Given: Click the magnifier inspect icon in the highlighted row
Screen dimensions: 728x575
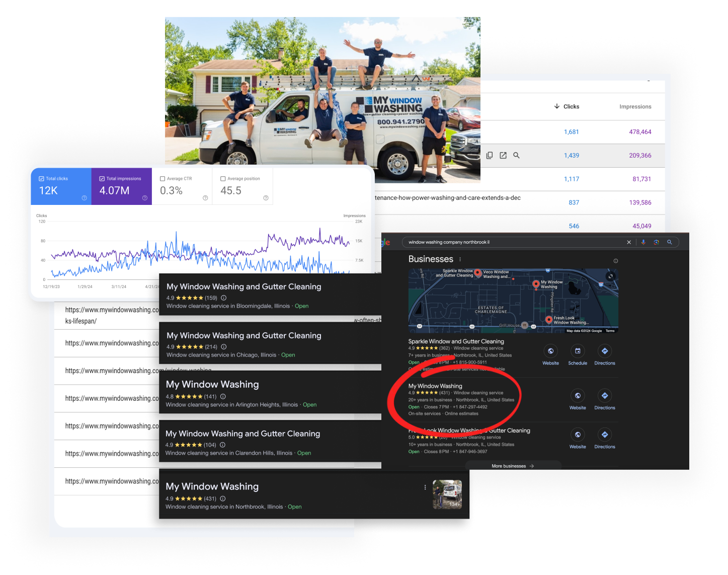Looking at the screenshot, I should click(x=516, y=156).
